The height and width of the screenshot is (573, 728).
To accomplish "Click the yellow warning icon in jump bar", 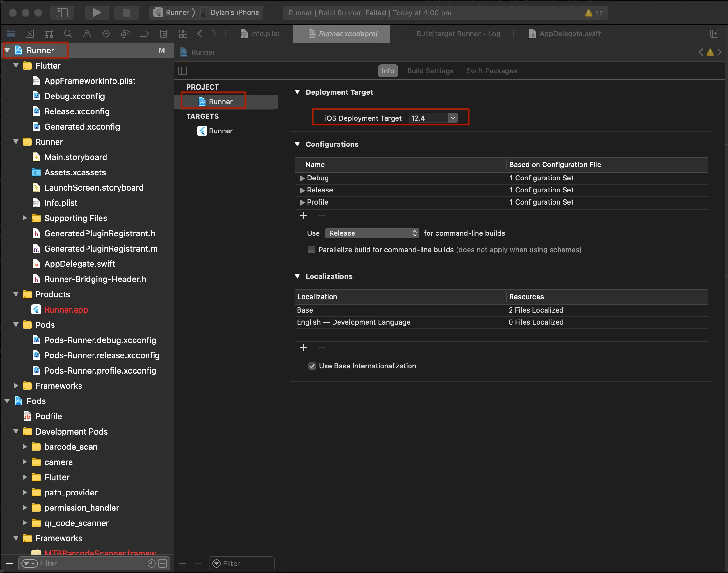I will coord(710,52).
